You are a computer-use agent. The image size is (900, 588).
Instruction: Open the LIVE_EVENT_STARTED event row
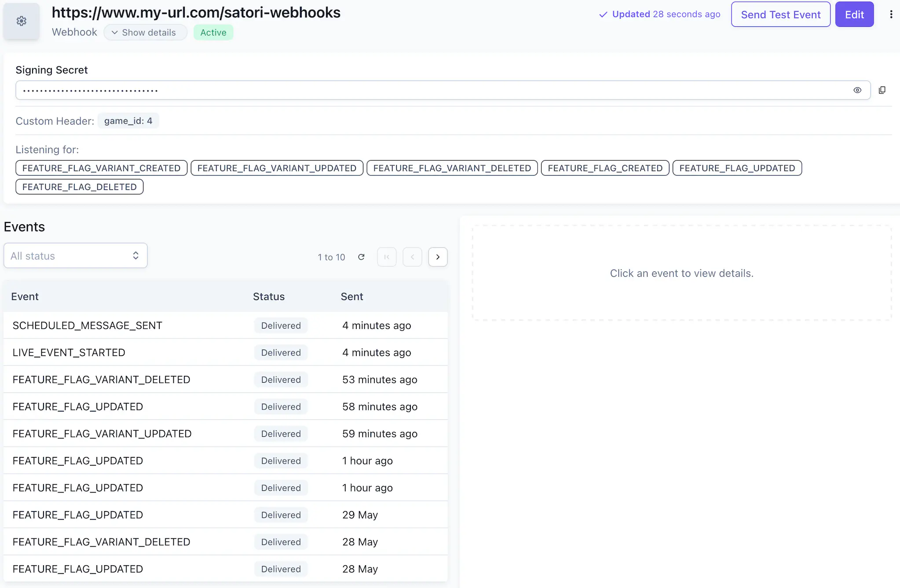(226, 352)
